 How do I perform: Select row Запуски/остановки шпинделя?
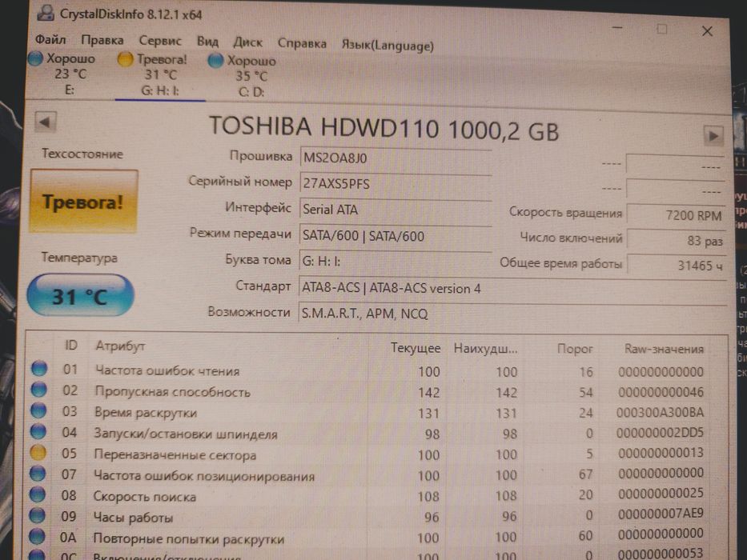point(367,434)
